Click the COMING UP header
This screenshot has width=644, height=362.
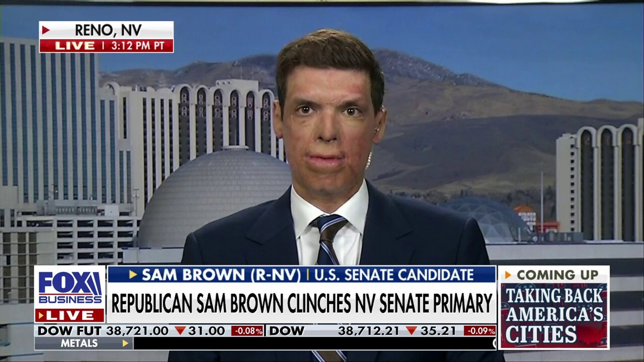(557, 275)
